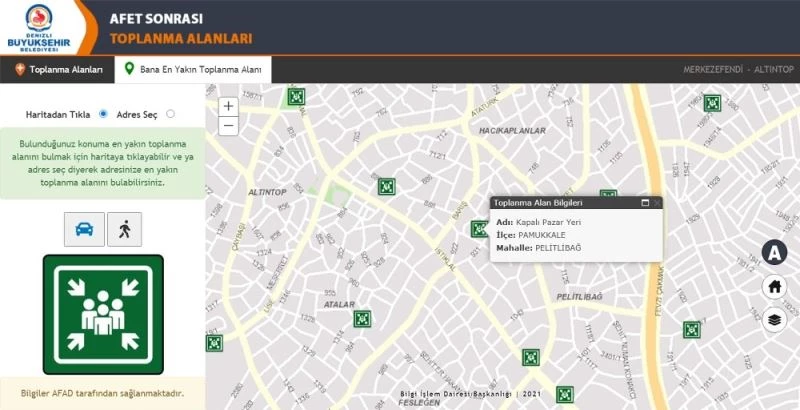This screenshot has height=410, width=800.
Task: Click the round 'A' basemap button
Action: [x=774, y=253]
